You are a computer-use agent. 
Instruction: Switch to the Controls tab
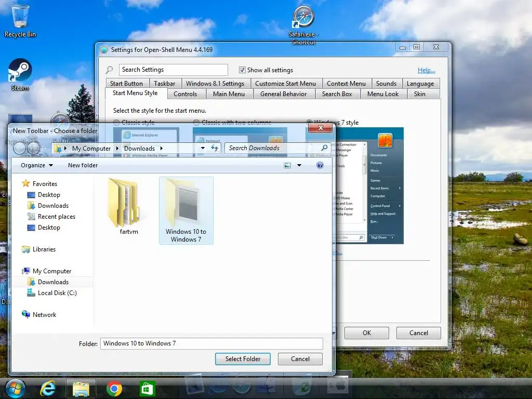pos(185,94)
